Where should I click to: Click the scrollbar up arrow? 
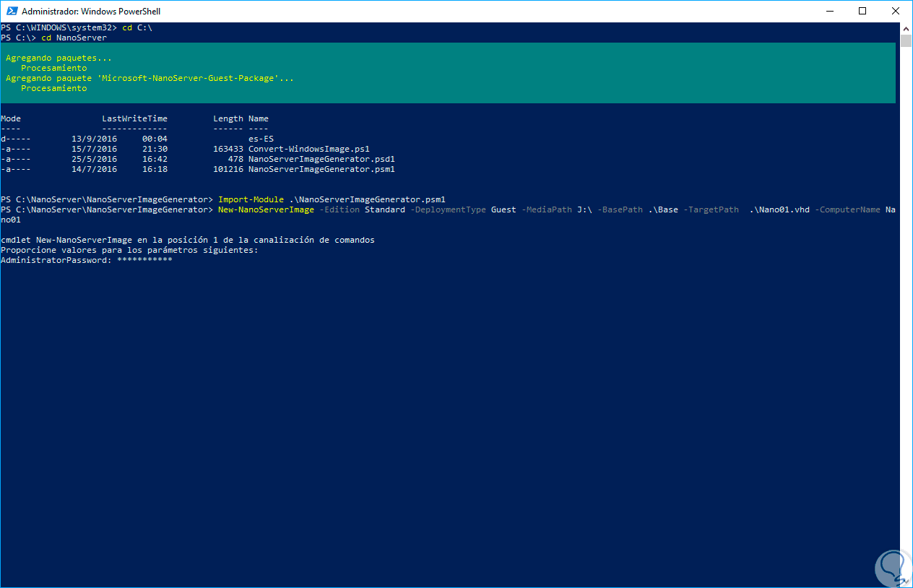tap(906, 28)
